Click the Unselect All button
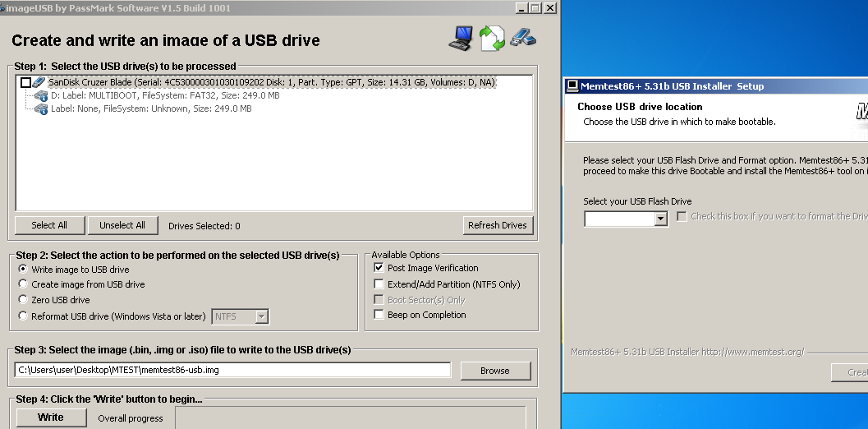Viewport: 868px width, 429px height. [122, 225]
